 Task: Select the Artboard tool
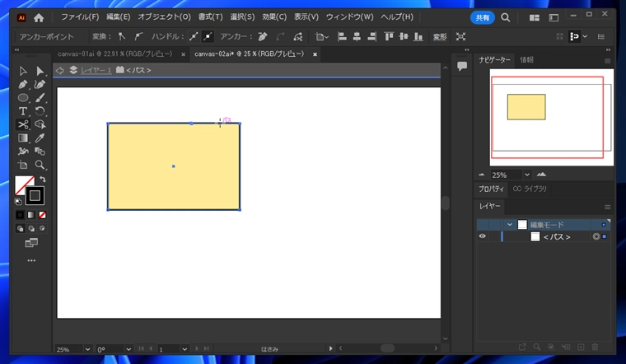click(23, 165)
